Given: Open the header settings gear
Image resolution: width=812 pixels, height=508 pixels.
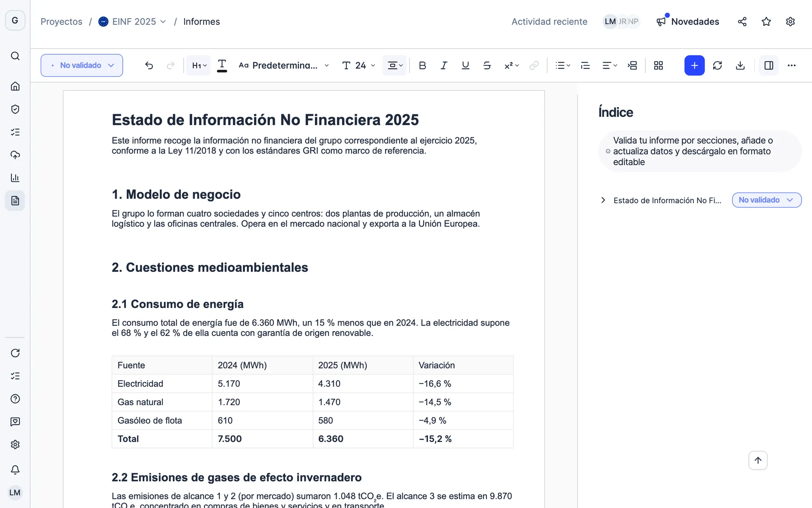Looking at the screenshot, I should [790, 22].
